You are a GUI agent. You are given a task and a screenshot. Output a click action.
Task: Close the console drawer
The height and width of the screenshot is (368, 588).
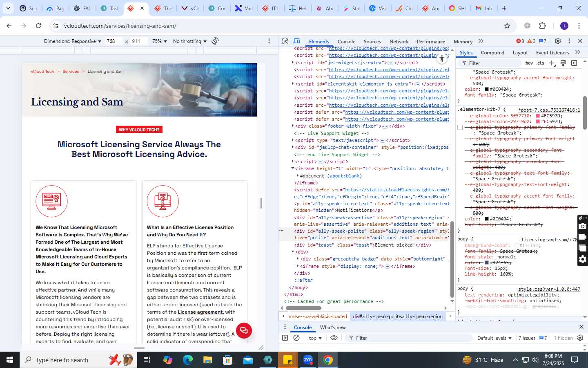point(581,327)
